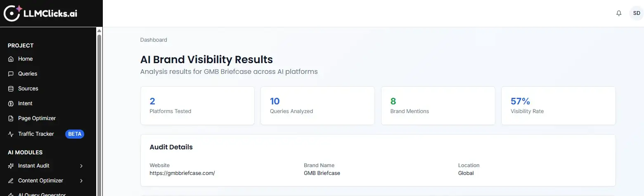Click the Content Optimizer pencil icon

pos(11,181)
